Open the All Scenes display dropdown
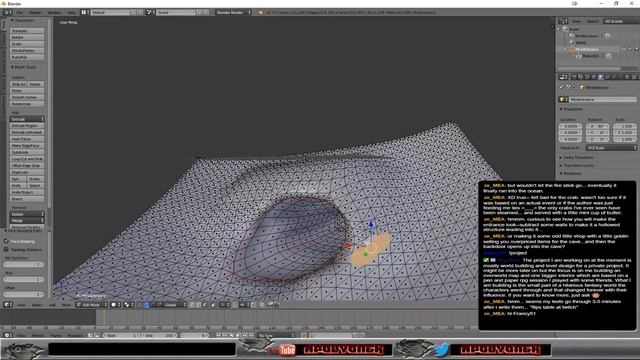 (x=621, y=21)
